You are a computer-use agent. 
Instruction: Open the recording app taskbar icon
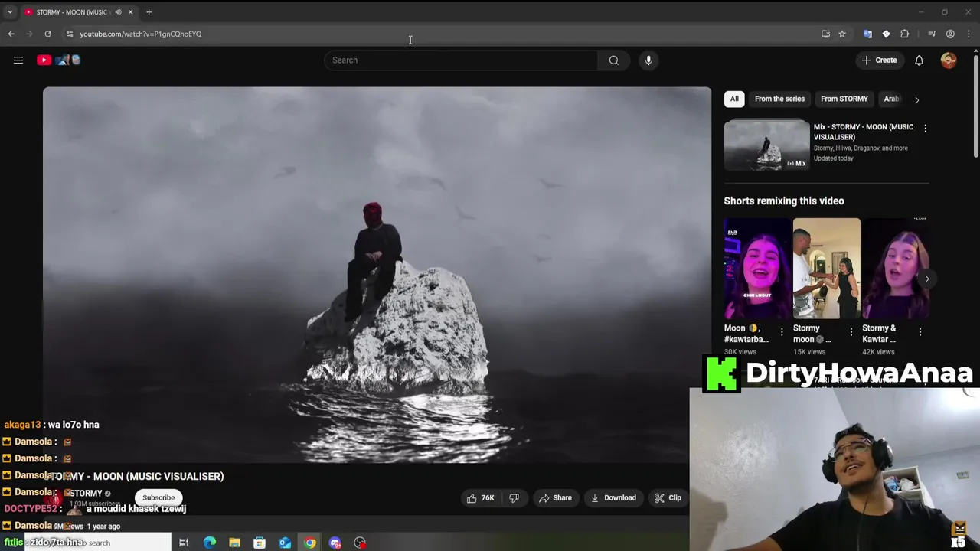pos(360,543)
